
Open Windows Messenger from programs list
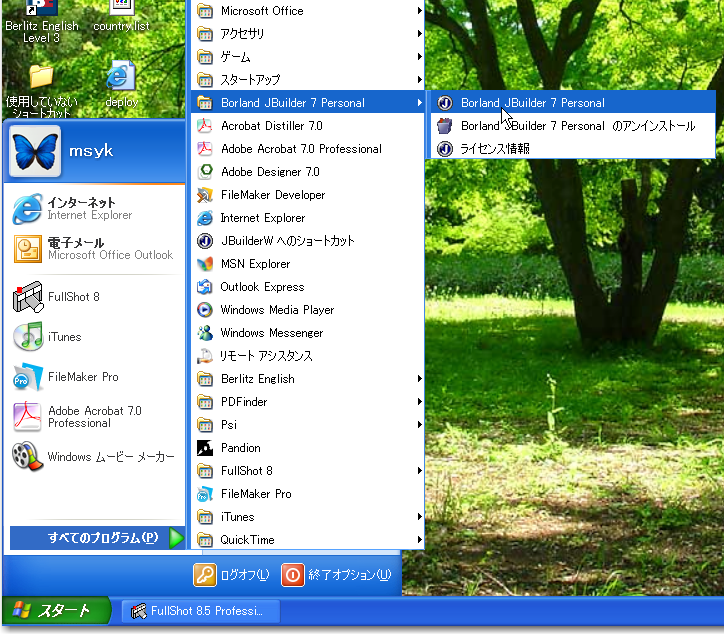[271, 333]
